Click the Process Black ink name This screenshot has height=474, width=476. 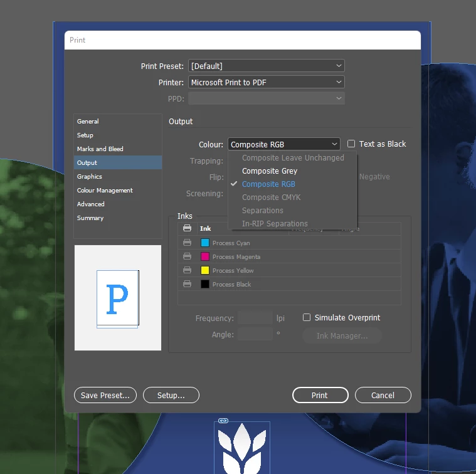point(231,285)
